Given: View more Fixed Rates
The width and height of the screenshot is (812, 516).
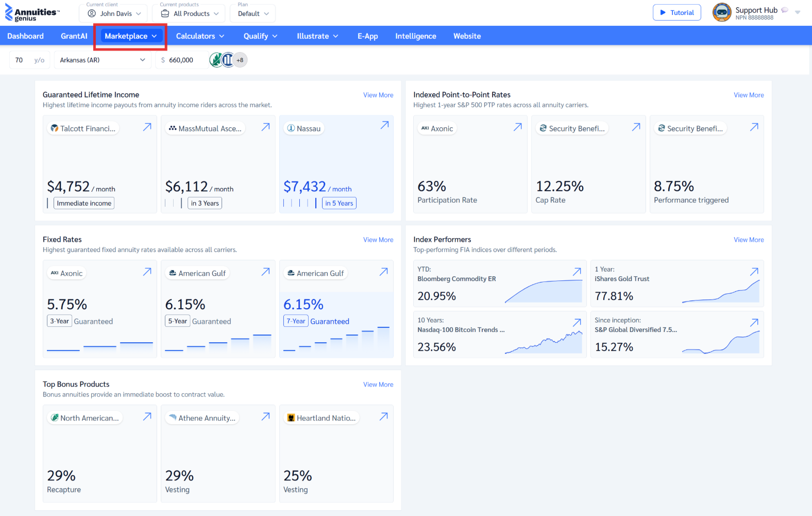Looking at the screenshot, I should tap(378, 240).
